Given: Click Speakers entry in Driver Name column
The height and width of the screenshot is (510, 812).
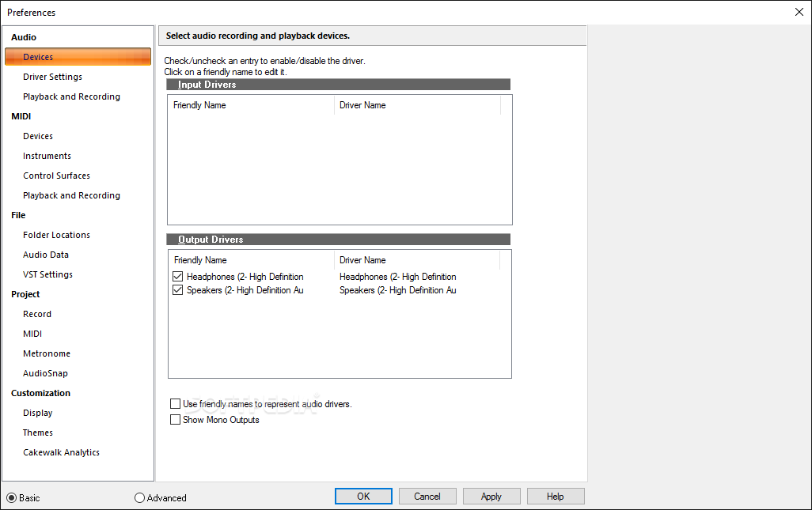Looking at the screenshot, I should click(398, 290).
